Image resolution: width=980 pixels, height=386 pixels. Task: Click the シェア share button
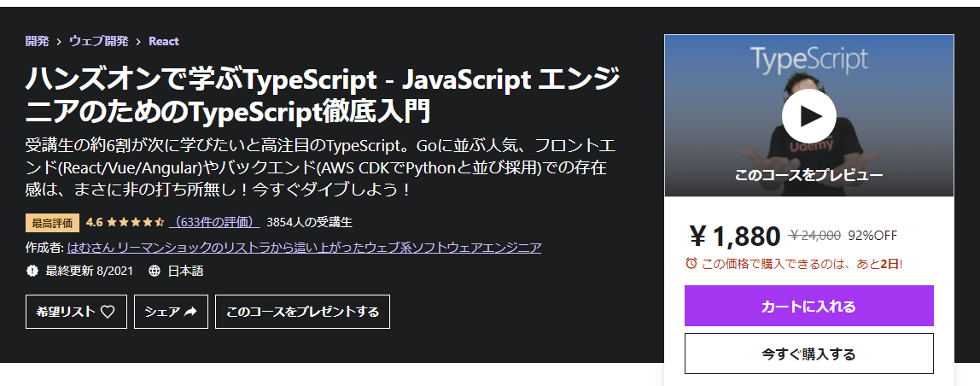[172, 312]
